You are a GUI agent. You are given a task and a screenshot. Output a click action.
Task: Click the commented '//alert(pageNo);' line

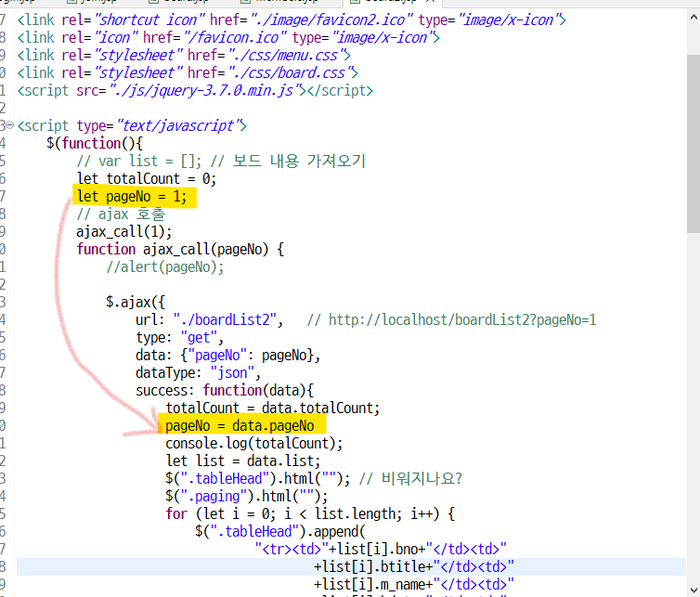pos(164,267)
